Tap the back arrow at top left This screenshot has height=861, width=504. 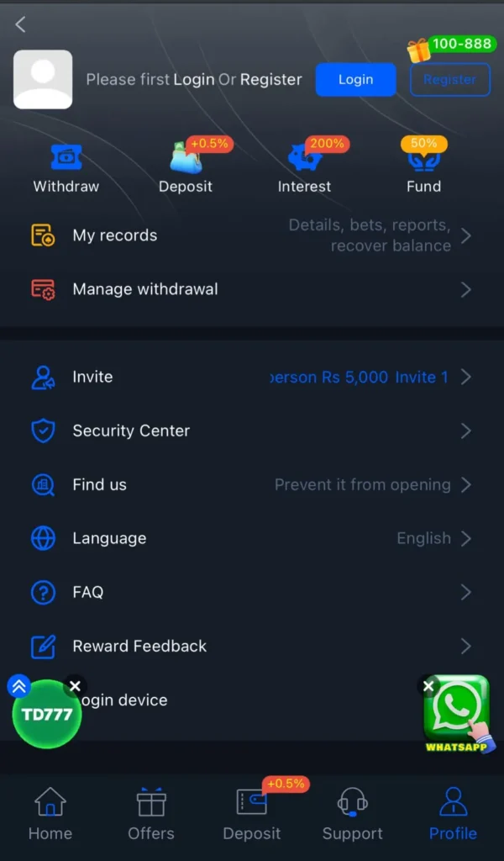[x=21, y=25]
